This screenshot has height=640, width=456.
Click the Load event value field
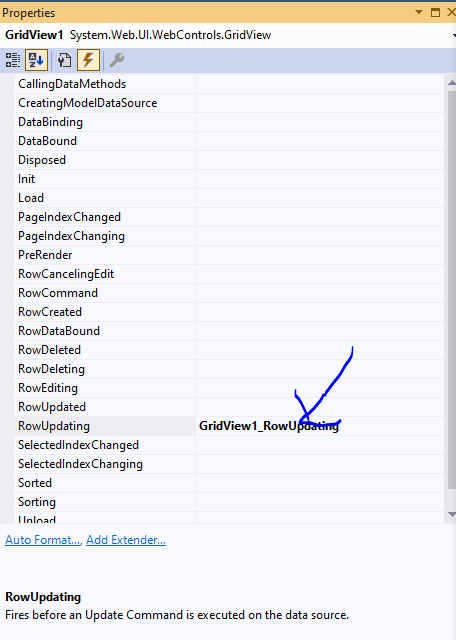[x=320, y=198]
